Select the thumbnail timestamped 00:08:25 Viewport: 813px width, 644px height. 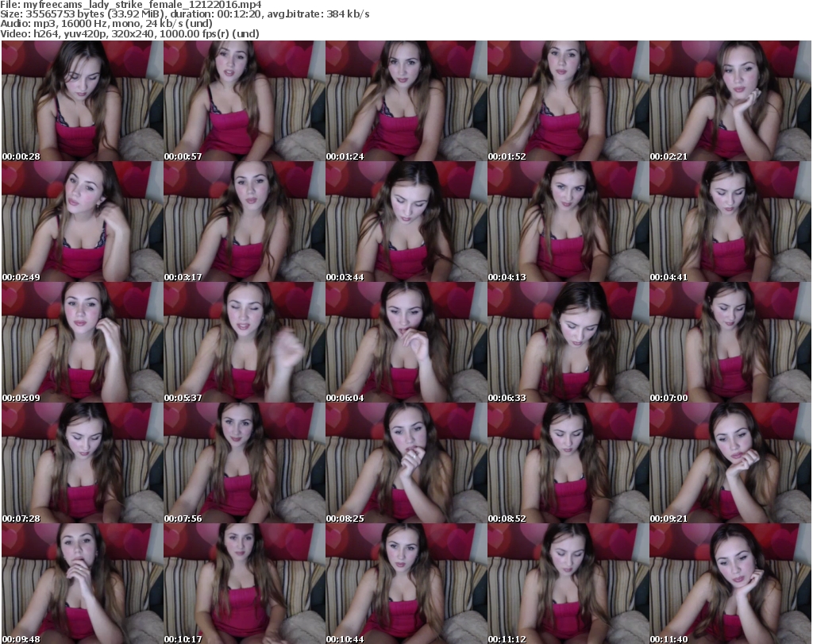[x=406, y=463]
